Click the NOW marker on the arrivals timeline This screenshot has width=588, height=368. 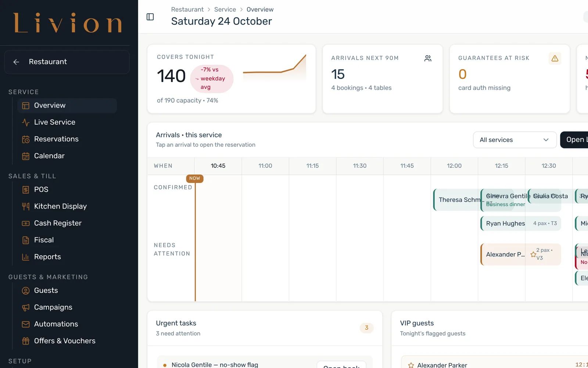click(195, 178)
